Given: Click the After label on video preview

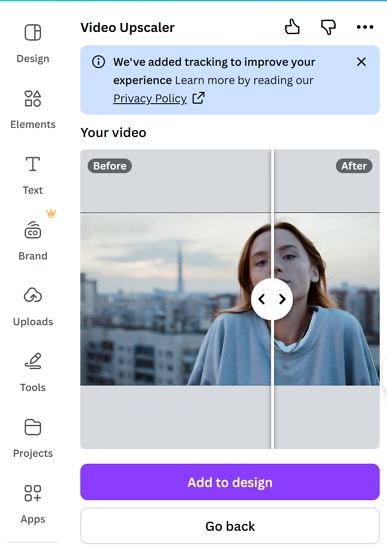Looking at the screenshot, I should (354, 166).
